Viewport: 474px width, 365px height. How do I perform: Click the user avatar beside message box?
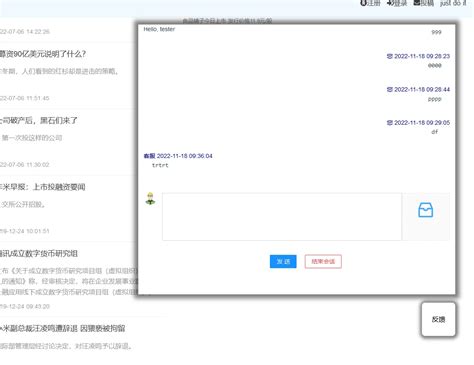[150, 198]
